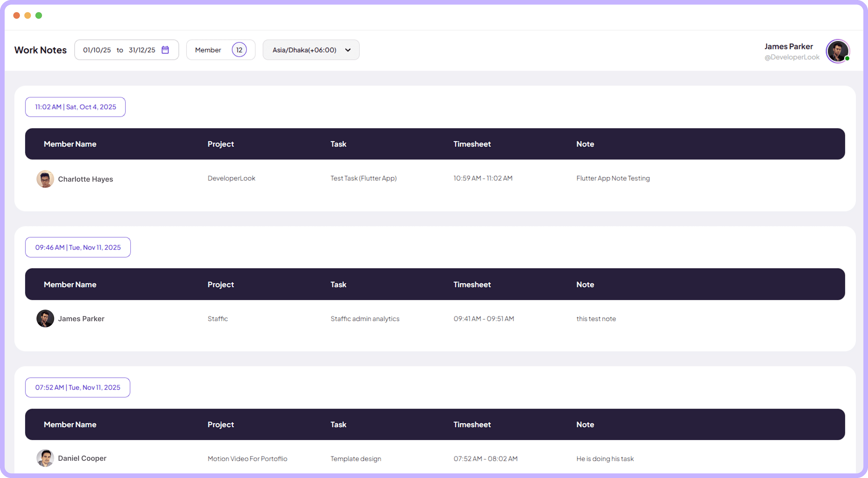Image resolution: width=868 pixels, height=478 pixels.
Task: Click the Work Notes heading
Action: (40, 50)
